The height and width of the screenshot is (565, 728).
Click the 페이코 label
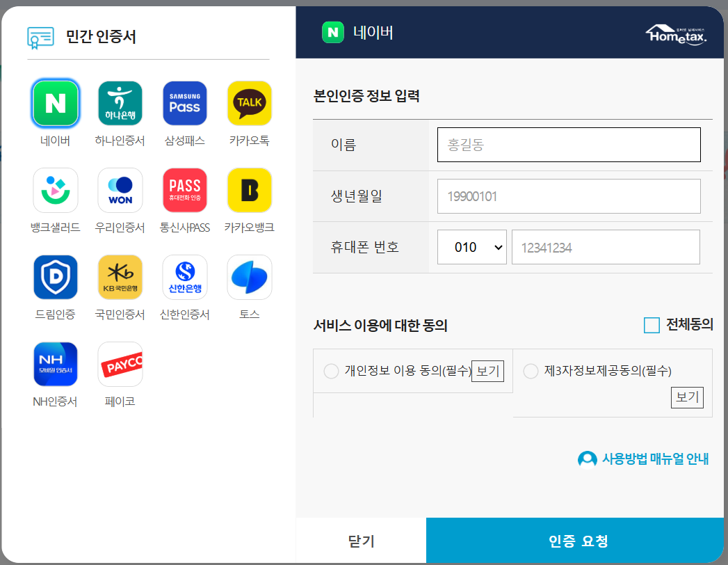[x=120, y=401]
